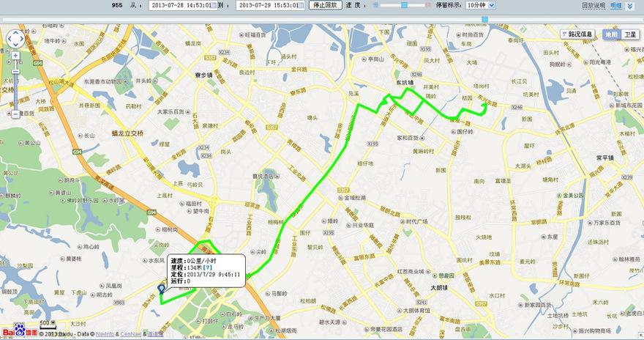Viewport: 644px width, 340px height.
Task: Open the 明细 details link
Action: point(615,6)
